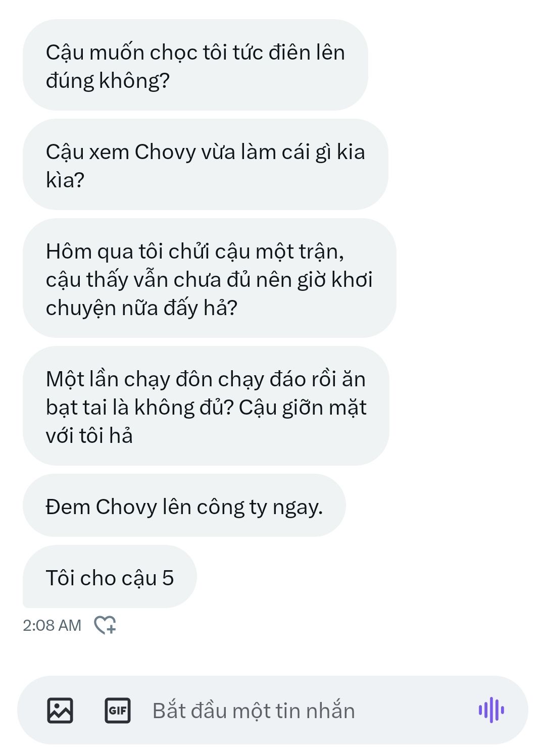This screenshot has height=756, width=545.
Task: Click 'chuyện nữa đấy hả?' text line
Action: coord(141,308)
